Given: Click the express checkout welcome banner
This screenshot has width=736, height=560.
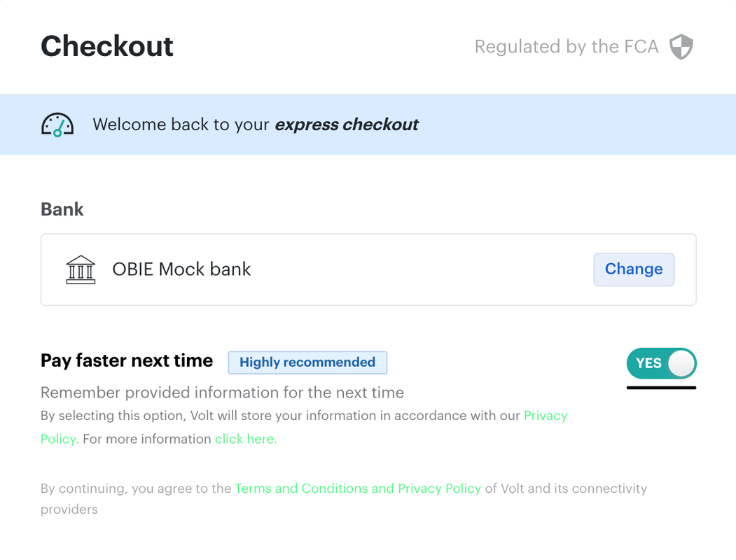Looking at the screenshot, I should pyautogui.click(x=368, y=125).
